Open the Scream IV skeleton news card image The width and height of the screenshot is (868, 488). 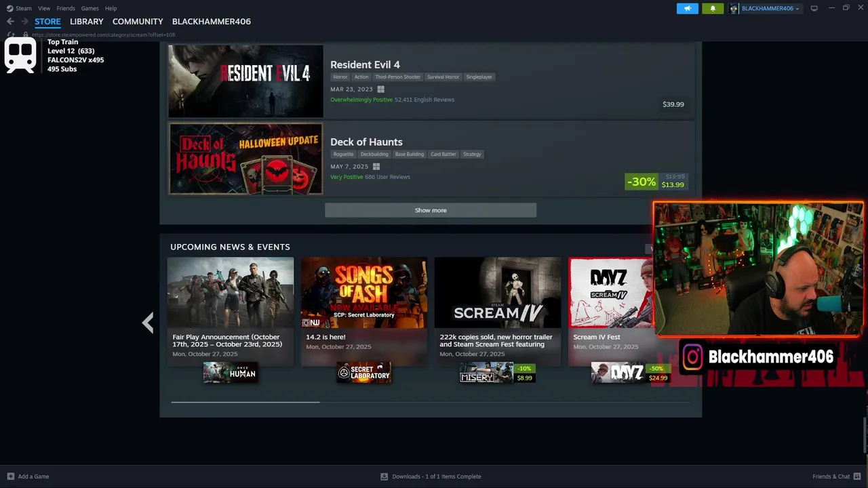498,293
